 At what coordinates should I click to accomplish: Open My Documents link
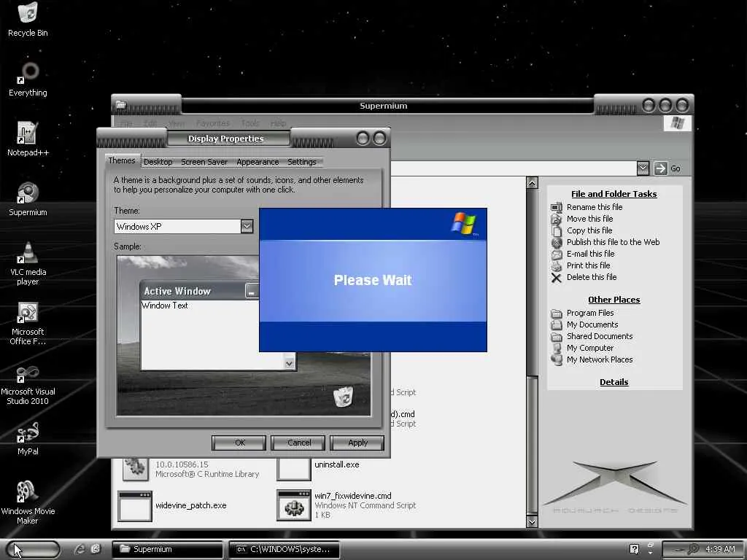pos(592,324)
